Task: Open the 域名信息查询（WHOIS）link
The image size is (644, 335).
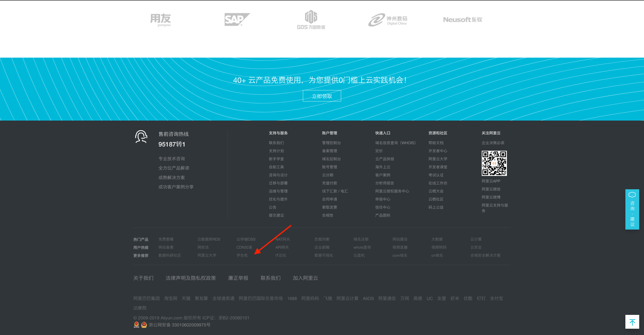Action: [x=395, y=143]
